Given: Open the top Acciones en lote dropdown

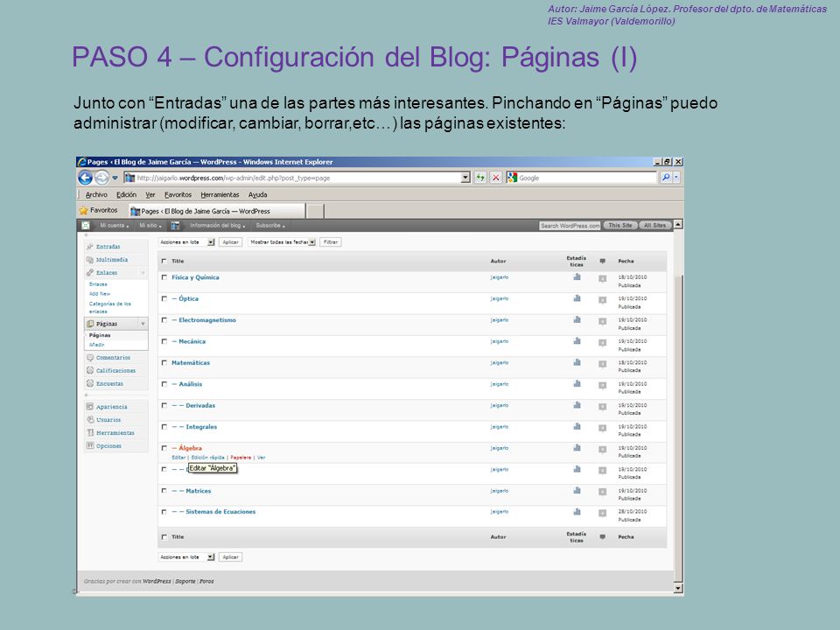Looking at the screenshot, I should pyautogui.click(x=186, y=242).
